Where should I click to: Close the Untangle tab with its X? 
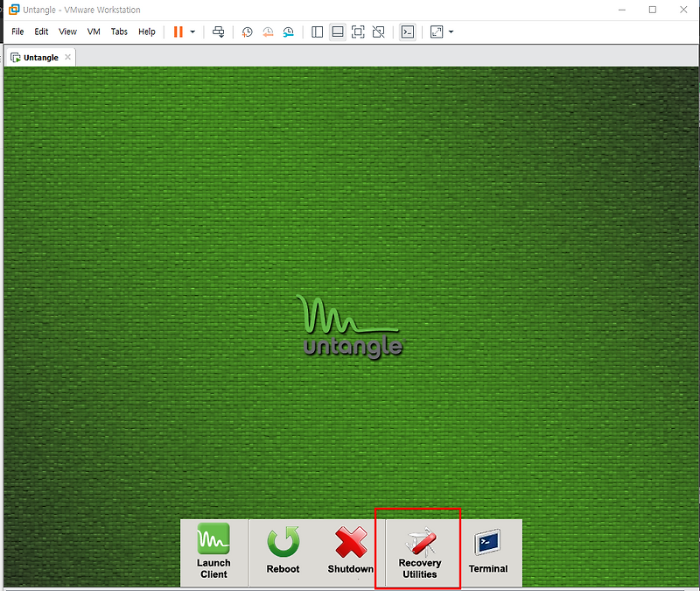[x=67, y=56]
